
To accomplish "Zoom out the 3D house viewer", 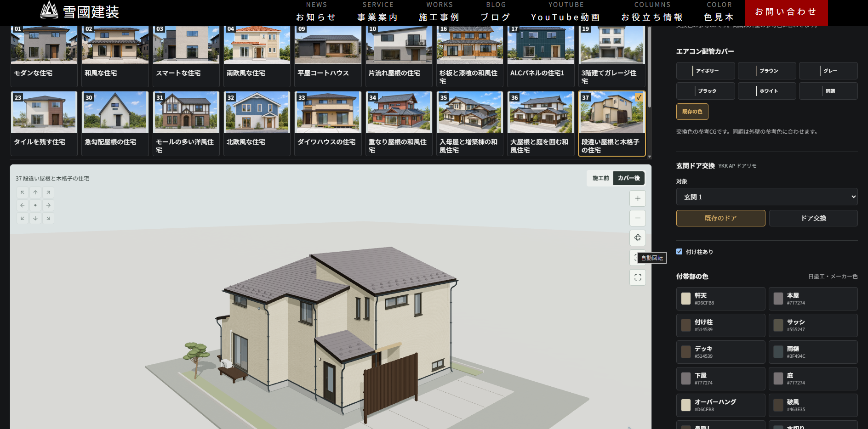I will tap(638, 218).
